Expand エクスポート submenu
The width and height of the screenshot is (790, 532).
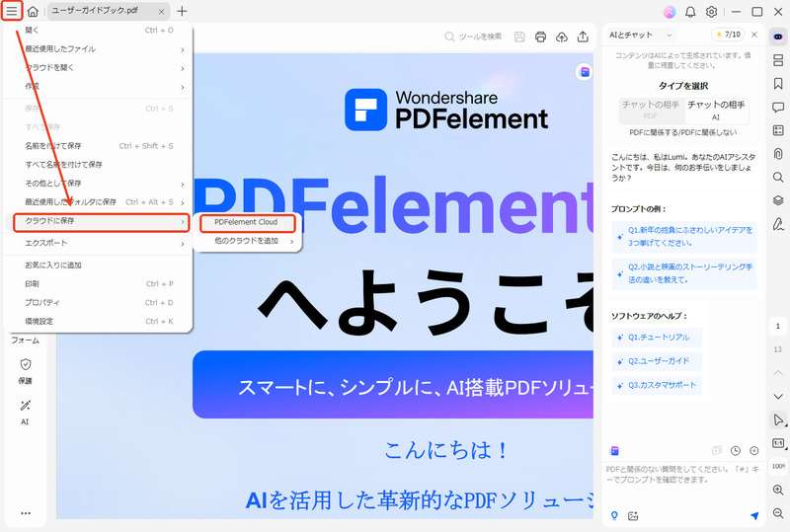[98, 243]
